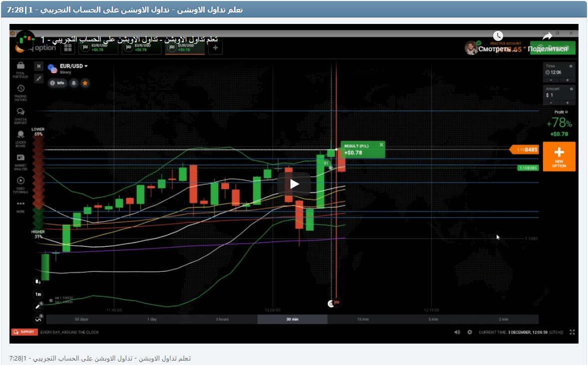Select the 15 min timeframe tab

363,319
